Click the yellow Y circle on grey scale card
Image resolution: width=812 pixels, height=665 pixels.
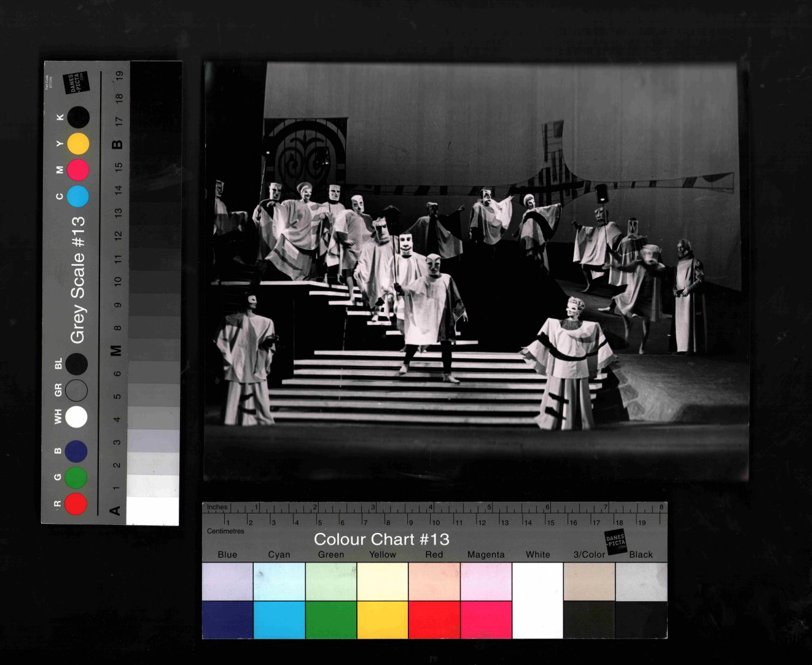(78, 144)
